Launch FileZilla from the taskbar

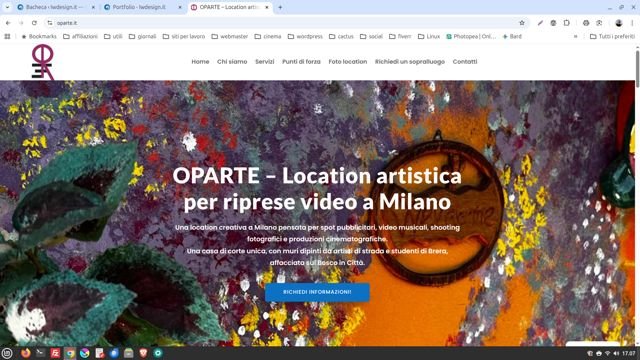(55, 353)
